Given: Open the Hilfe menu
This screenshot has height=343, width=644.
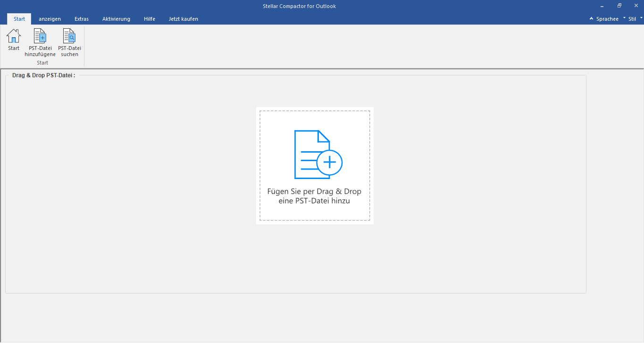Looking at the screenshot, I should [x=149, y=19].
